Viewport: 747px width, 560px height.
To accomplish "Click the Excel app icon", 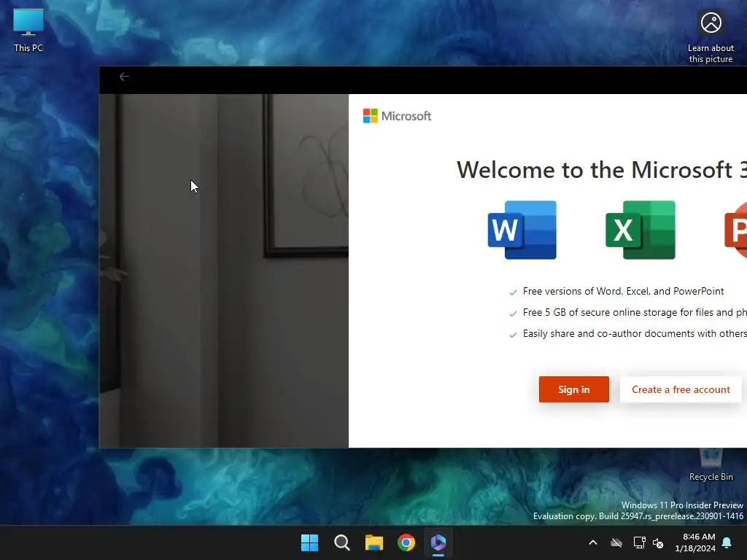I will (x=640, y=230).
